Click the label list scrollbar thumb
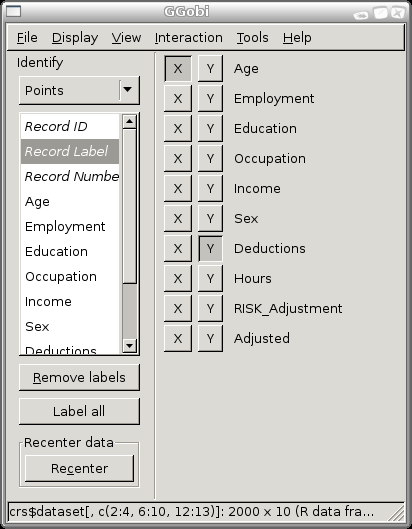 (x=130, y=206)
